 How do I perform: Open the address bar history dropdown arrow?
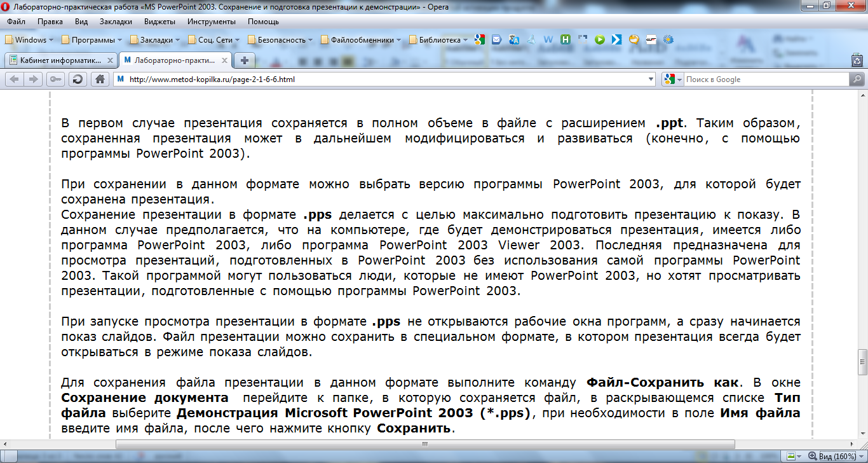pyautogui.click(x=650, y=79)
